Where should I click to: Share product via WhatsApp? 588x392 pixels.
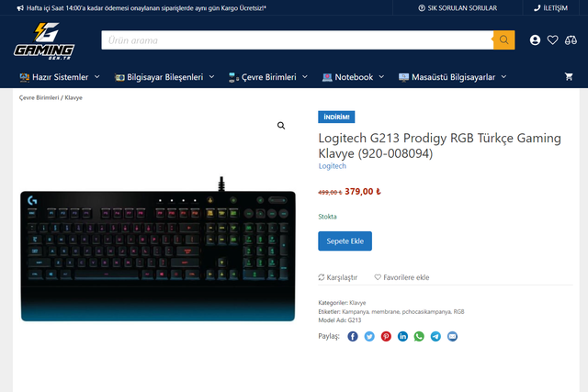[x=419, y=336]
